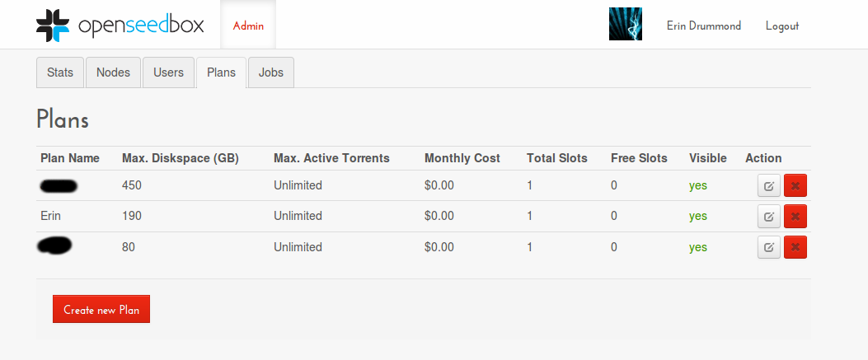Screen dimensions: 868x360
Task: Delete the 80 GB plan
Action: (795, 247)
